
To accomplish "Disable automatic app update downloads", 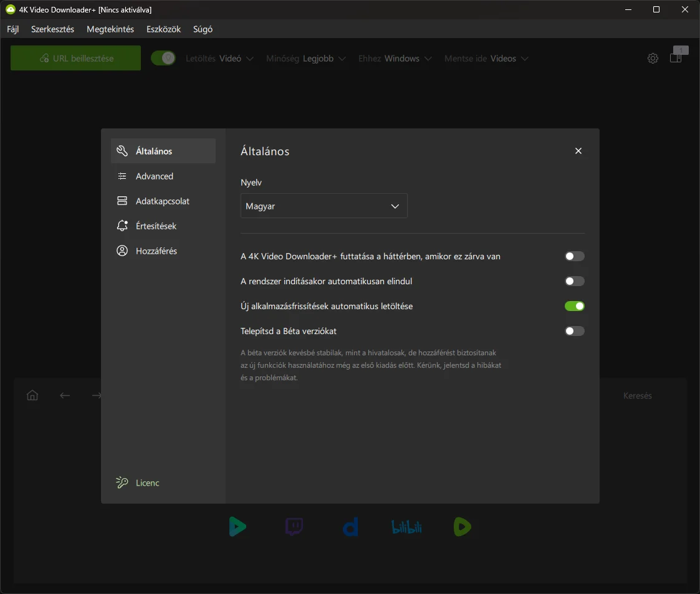I will point(574,306).
